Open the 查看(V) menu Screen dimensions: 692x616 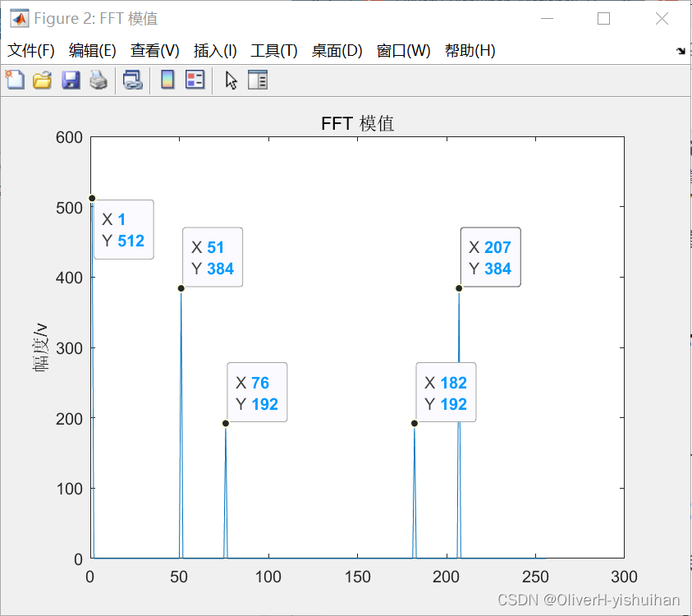click(x=154, y=50)
